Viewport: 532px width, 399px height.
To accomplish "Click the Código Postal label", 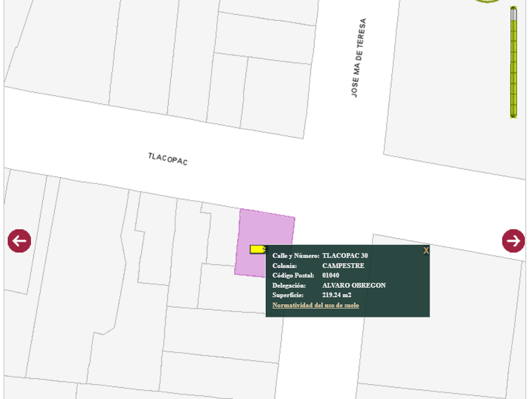I will [293, 275].
